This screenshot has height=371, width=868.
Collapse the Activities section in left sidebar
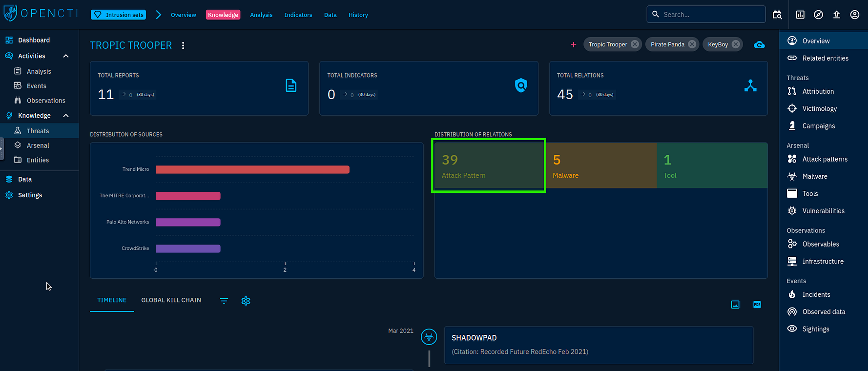point(66,56)
